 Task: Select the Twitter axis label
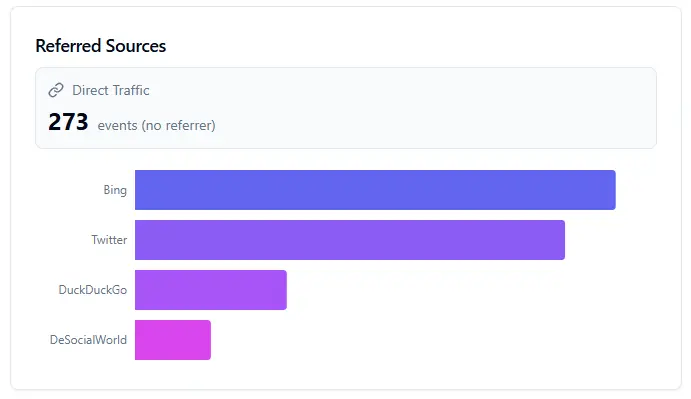pyautogui.click(x=109, y=240)
